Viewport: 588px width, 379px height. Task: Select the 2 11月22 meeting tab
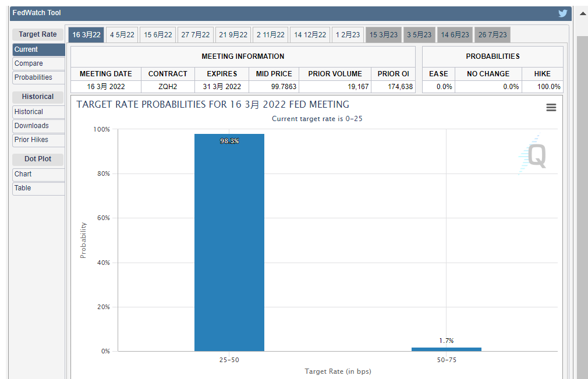[270, 35]
